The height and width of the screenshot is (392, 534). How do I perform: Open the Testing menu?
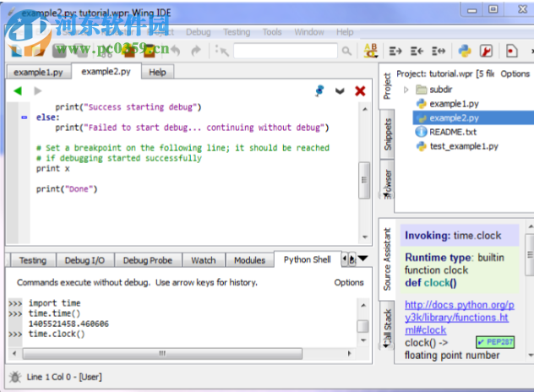(237, 32)
